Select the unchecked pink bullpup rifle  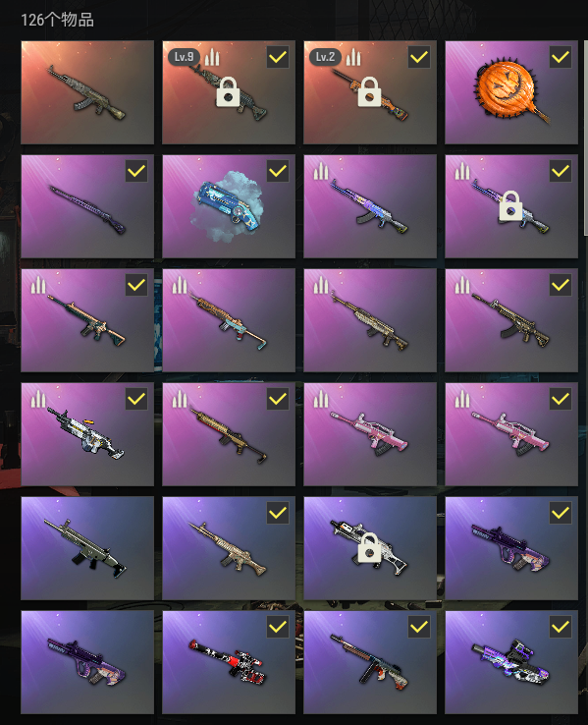tap(370, 433)
